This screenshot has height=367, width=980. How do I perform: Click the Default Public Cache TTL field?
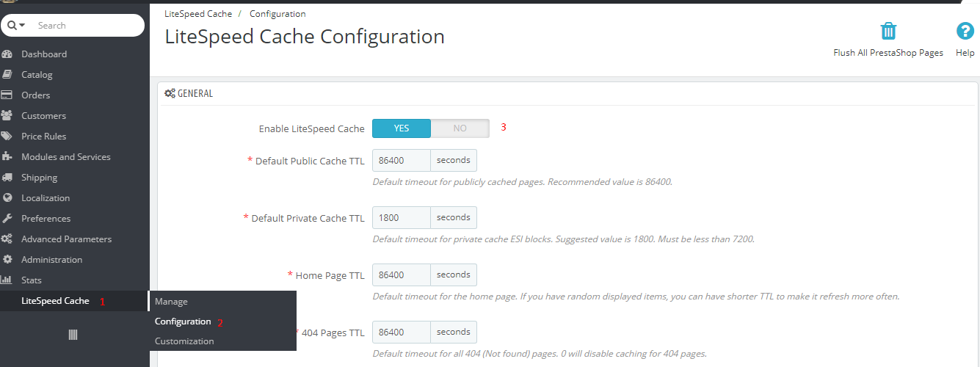(x=402, y=160)
